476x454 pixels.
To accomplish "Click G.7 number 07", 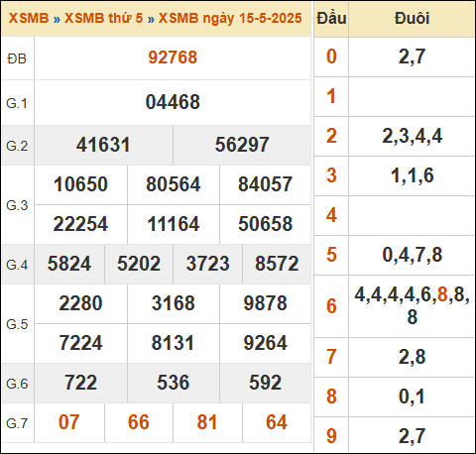I will coord(69,422).
